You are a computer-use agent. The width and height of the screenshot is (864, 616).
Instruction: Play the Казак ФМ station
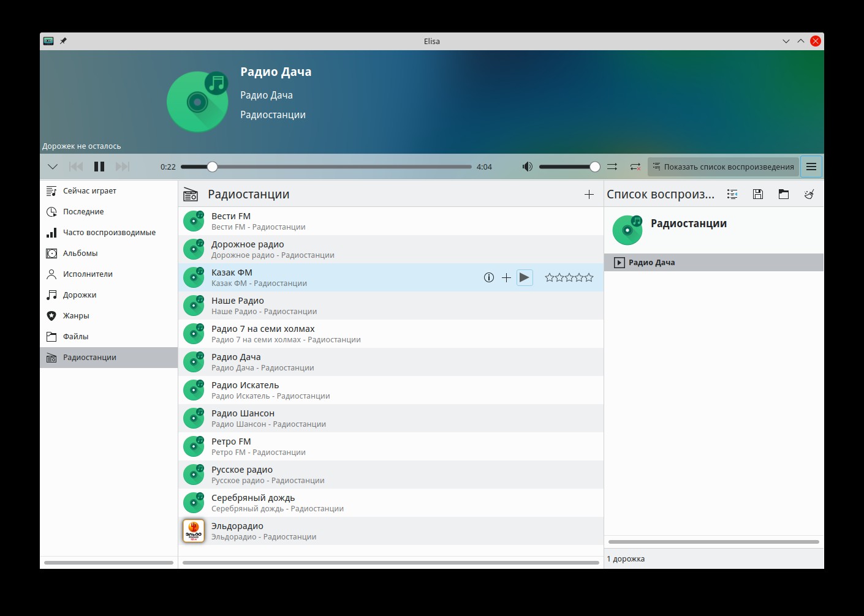pos(525,277)
